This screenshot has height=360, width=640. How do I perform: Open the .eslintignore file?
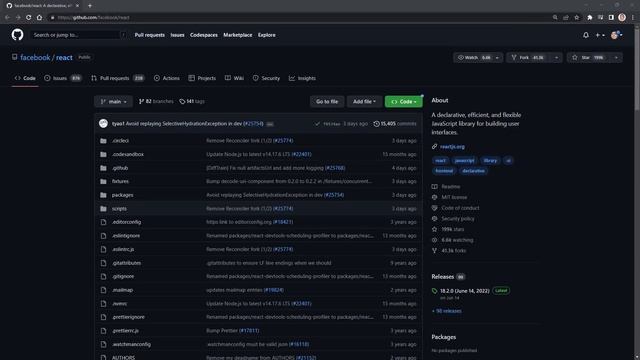[x=126, y=236]
